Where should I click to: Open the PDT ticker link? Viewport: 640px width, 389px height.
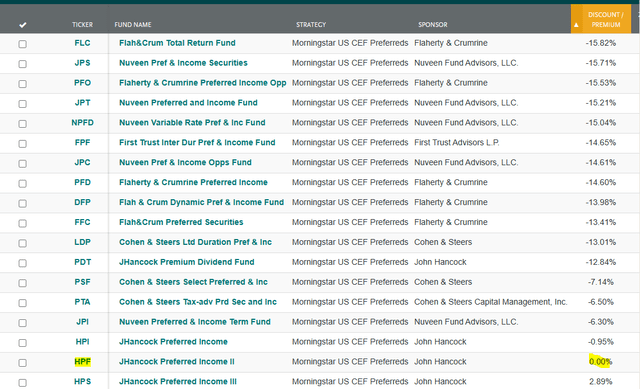[x=82, y=262]
